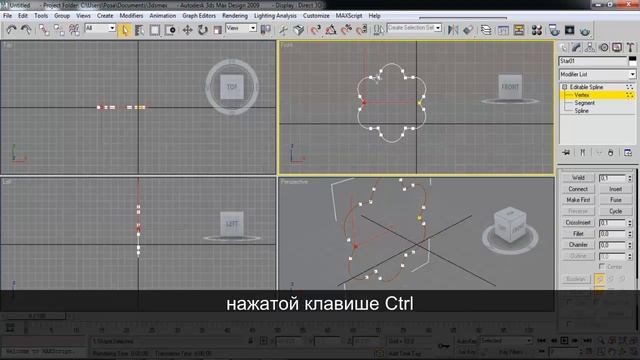Viewport: 640px width, 360px height.
Task: Open the Lighting Analysis menu
Action: pyautogui.click(x=275, y=16)
